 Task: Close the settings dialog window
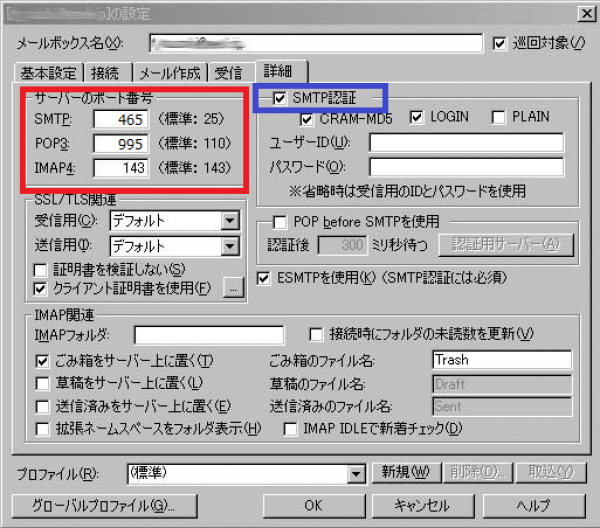pyautogui.click(x=579, y=13)
